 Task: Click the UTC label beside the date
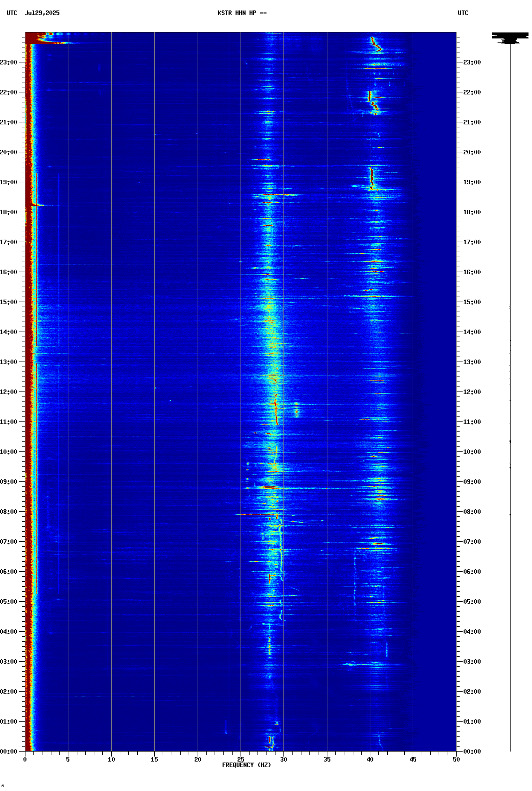pos(12,13)
